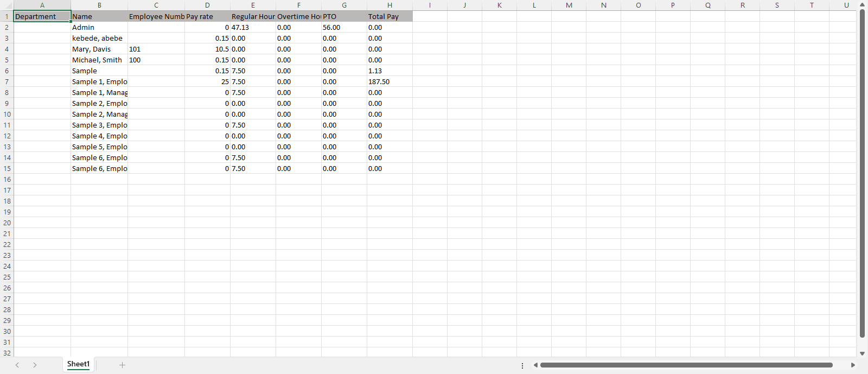Click the Total Pay cell showing 187.50
Image resolution: width=868 pixels, height=374 pixels.
[390, 81]
